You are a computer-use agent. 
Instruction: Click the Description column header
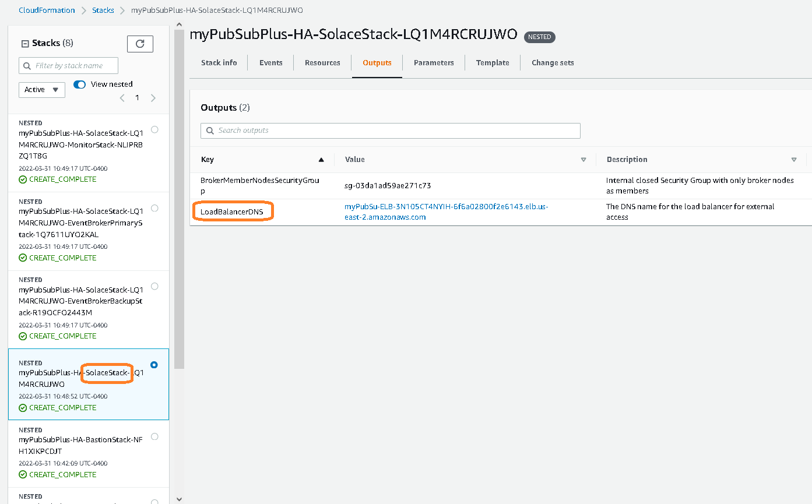[627, 160]
